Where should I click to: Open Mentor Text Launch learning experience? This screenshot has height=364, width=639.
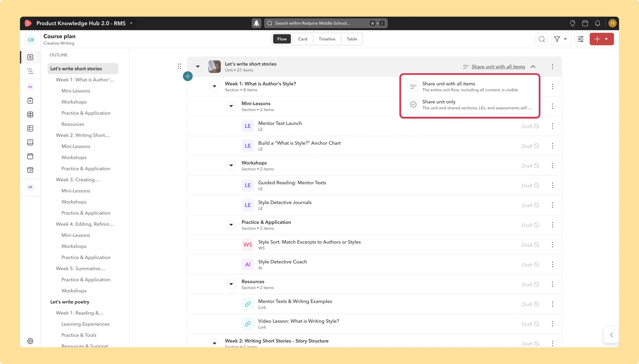280,123
